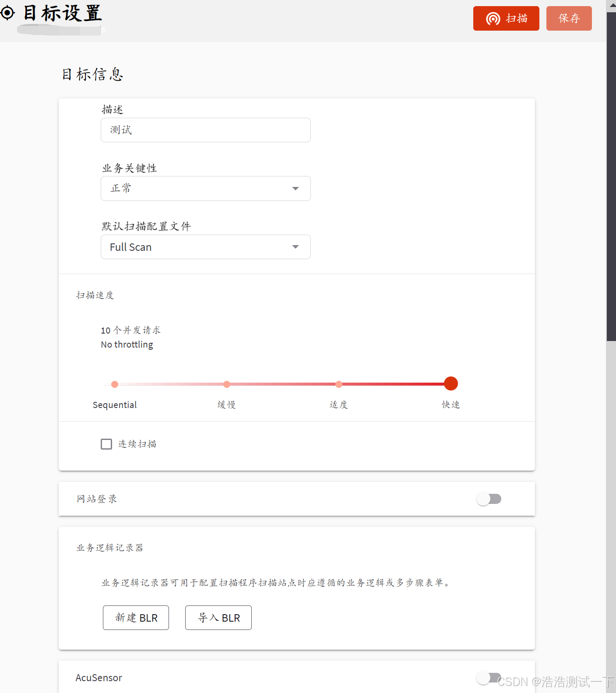
Task: Set scan speed slider to Sequential
Action: pyautogui.click(x=115, y=384)
